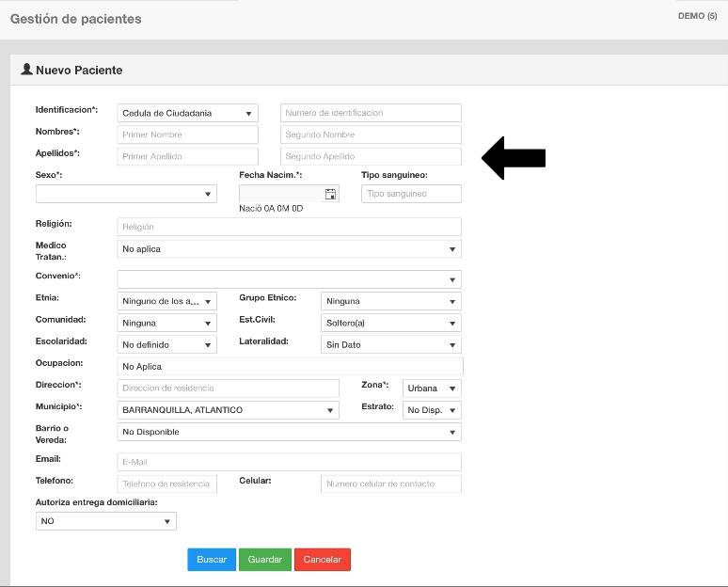
Task: Click the user icon beside Nuevo Paciente
Action: click(x=26, y=70)
